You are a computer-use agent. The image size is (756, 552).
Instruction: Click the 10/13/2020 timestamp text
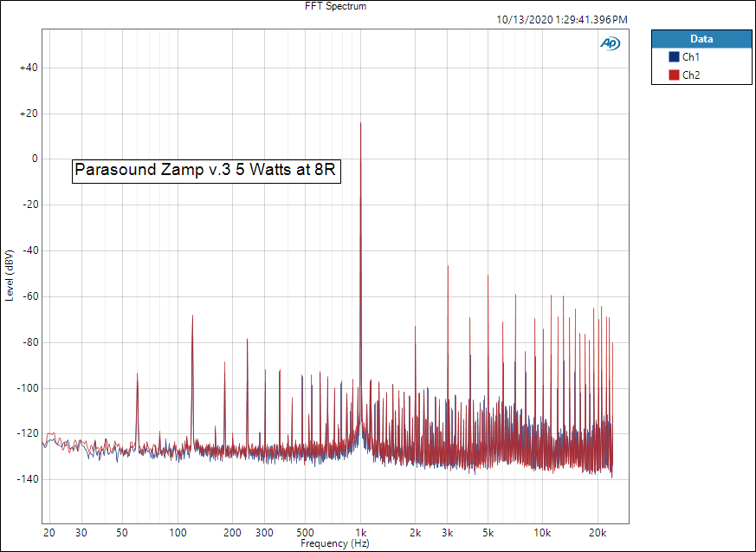pos(562,20)
